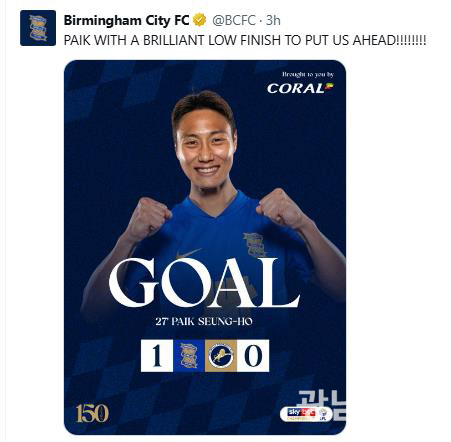Screen dimensions: 451x442
Task: Click the Brought to you by text
Action: point(308,74)
